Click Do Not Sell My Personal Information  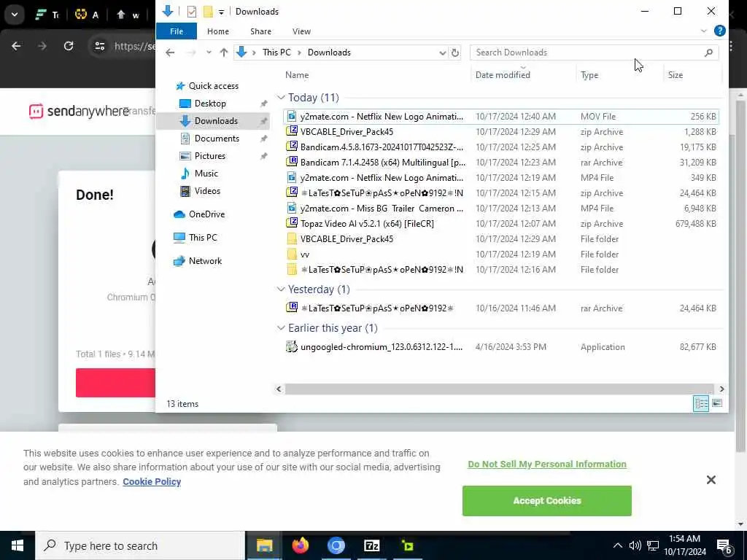547,464
